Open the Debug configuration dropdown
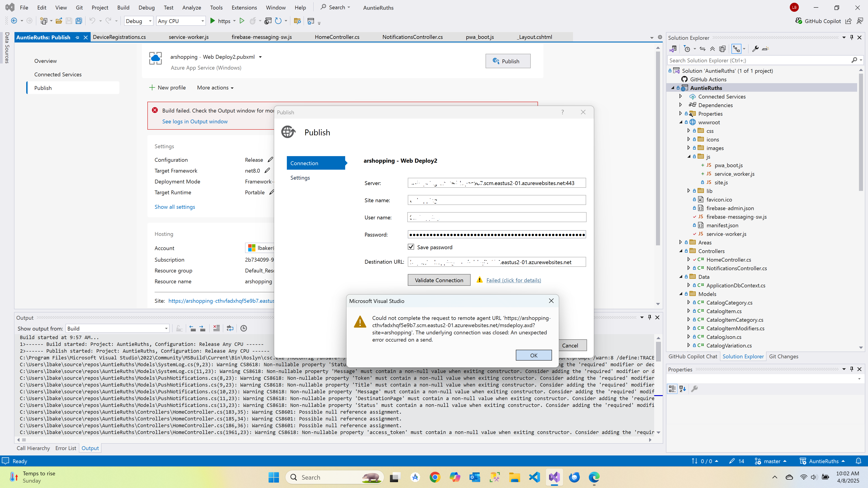The width and height of the screenshot is (868, 488). pos(139,21)
